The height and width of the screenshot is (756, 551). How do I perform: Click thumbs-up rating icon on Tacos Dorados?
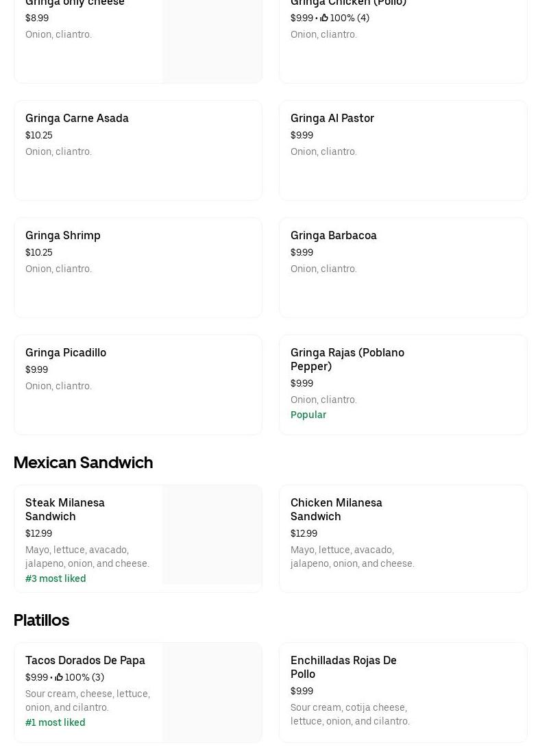click(59, 677)
